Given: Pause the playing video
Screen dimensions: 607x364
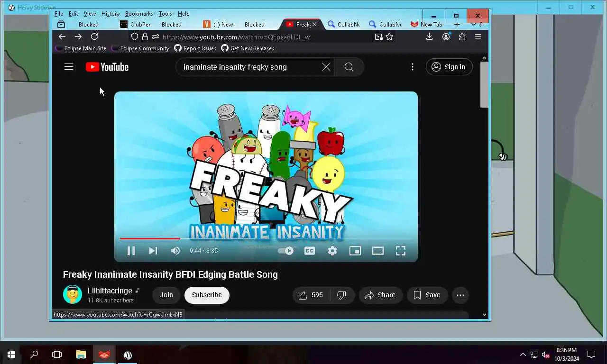Looking at the screenshot, I should pyautogui.click(x=131, y=251).
